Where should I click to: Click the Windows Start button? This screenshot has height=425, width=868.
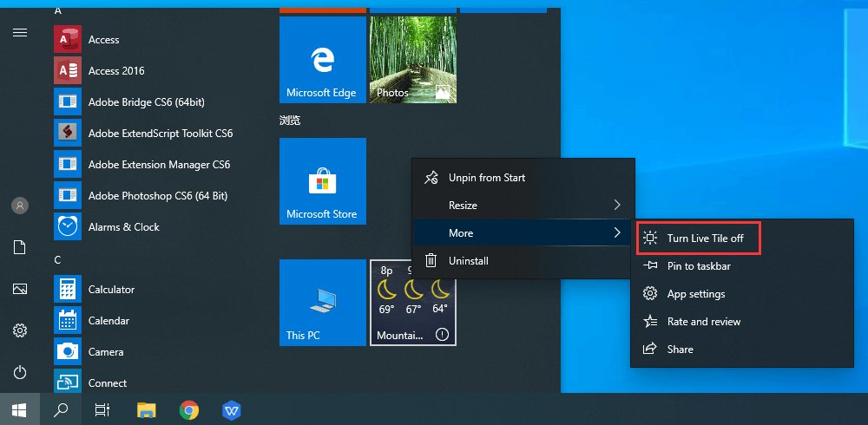click(x=20, y=409)
